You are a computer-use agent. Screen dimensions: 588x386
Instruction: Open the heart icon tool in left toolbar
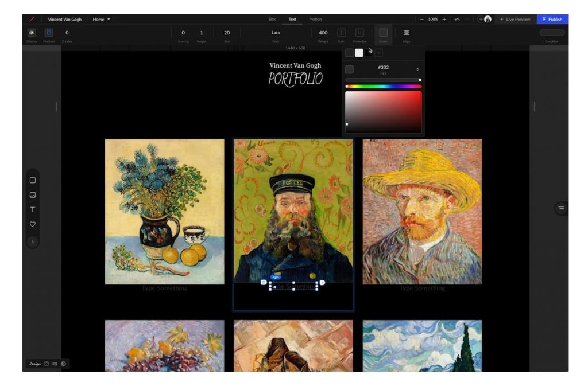[33, 224]
